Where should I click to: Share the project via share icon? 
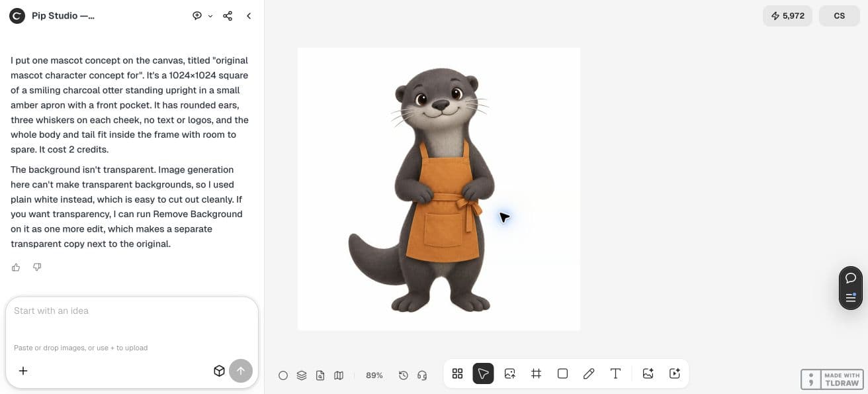point(228,16)
